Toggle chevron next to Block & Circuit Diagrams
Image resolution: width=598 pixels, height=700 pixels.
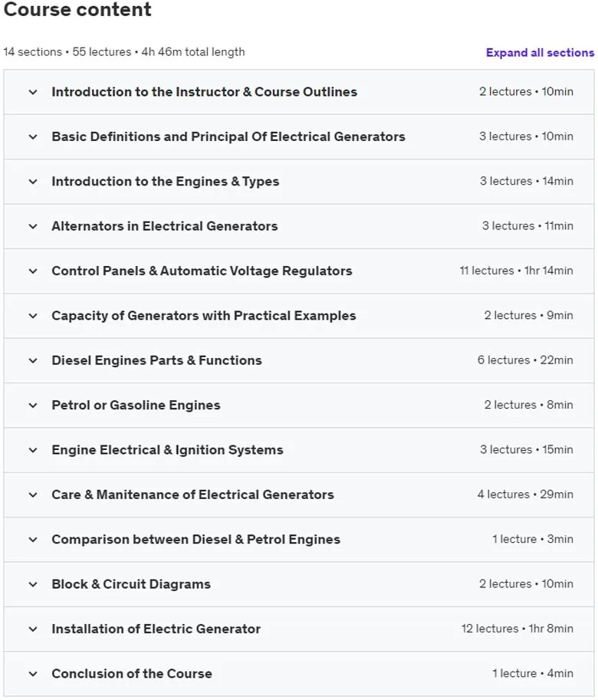pyautogui.click(x=33, y=584)
